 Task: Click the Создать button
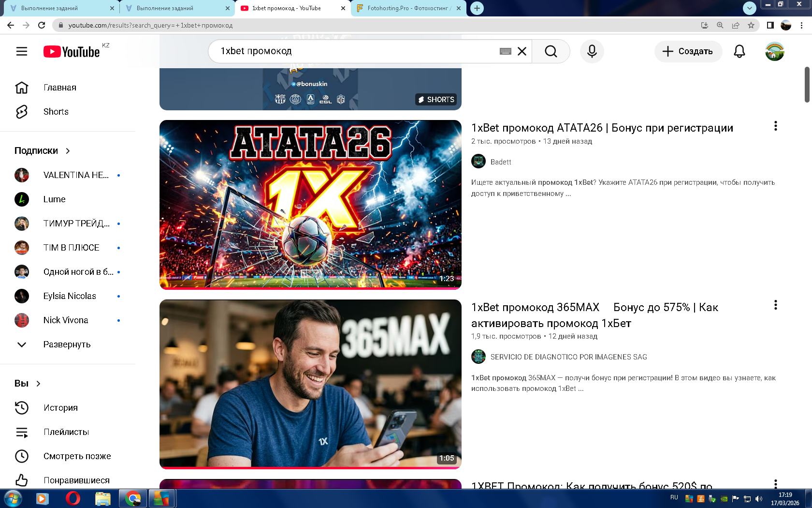coord(688,51)
